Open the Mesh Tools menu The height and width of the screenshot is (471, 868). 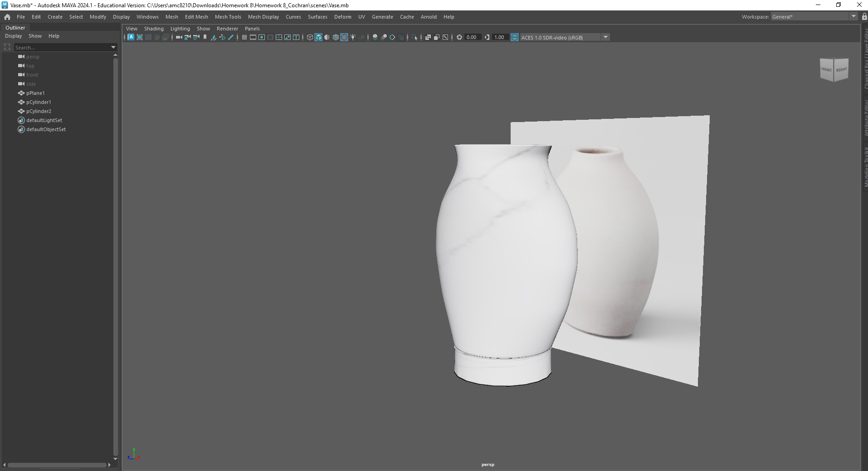228,17
